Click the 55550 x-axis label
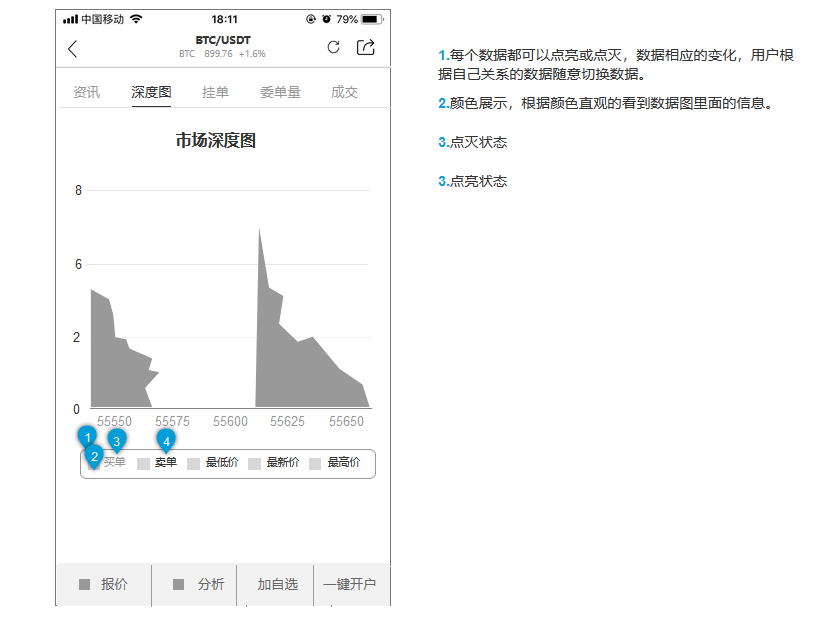837x635 pixels. (114, 422)
